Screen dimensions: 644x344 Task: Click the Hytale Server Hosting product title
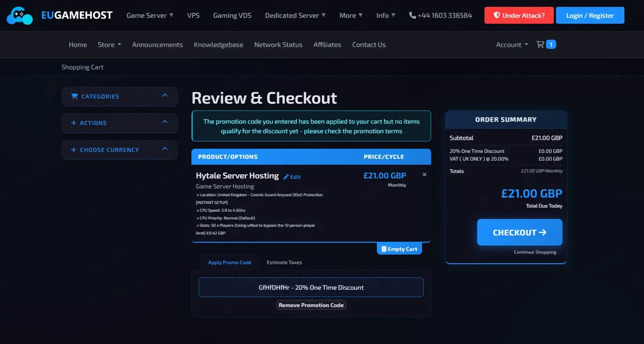click(237, 176)
